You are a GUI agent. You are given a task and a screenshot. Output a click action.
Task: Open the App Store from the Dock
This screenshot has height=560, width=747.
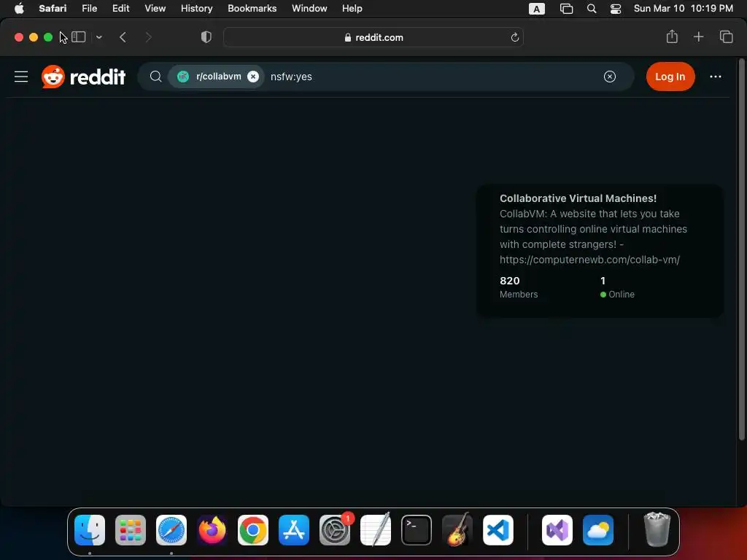pos(294,530)
